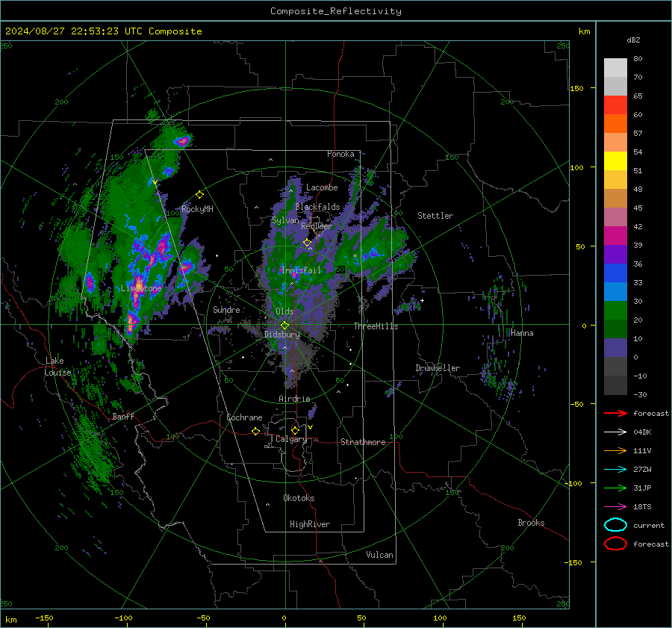Select the yellow diamond marker near Cochrane
Viewport: 672px width, 628px height.
click(255, 431)
